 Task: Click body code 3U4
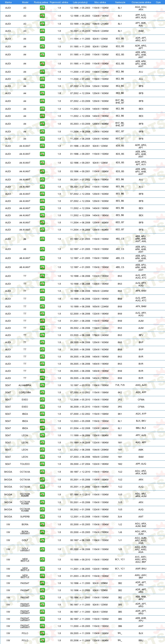coord(120,516)
